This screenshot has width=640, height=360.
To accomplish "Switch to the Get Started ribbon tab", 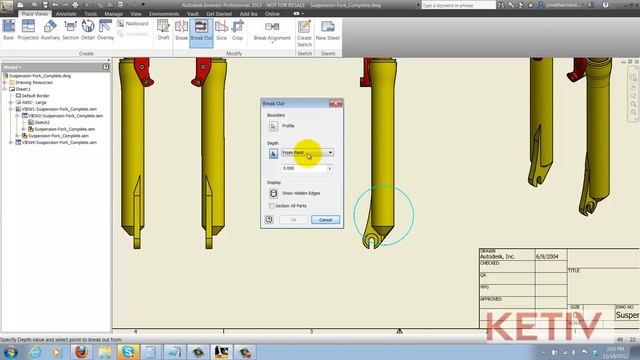I will pos(219,14).
